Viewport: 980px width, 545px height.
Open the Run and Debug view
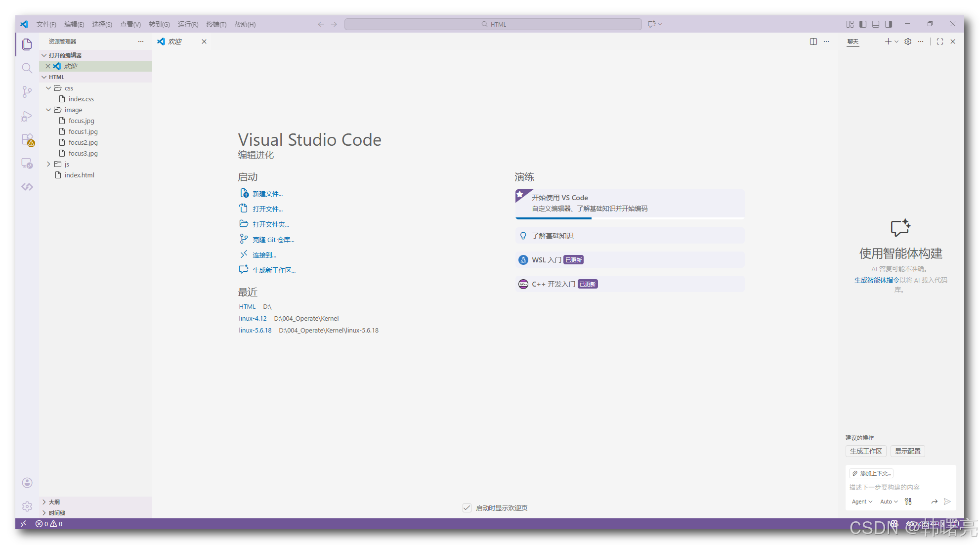(27, 116)
